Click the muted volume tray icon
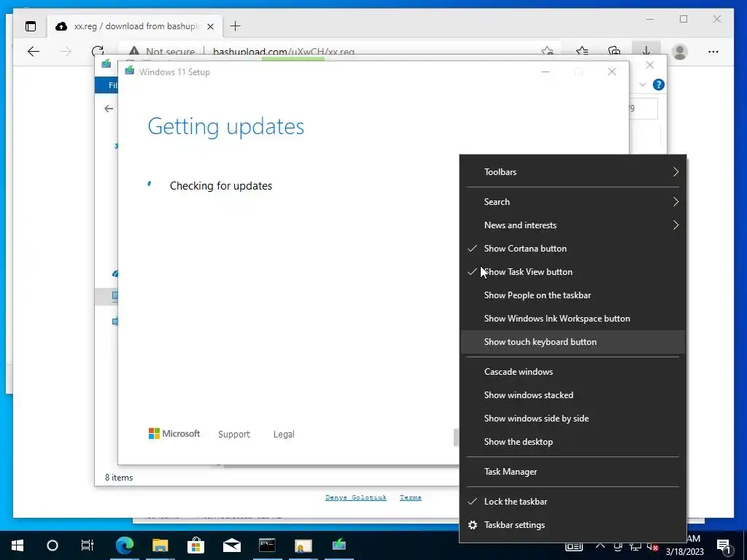 [653, 547]
